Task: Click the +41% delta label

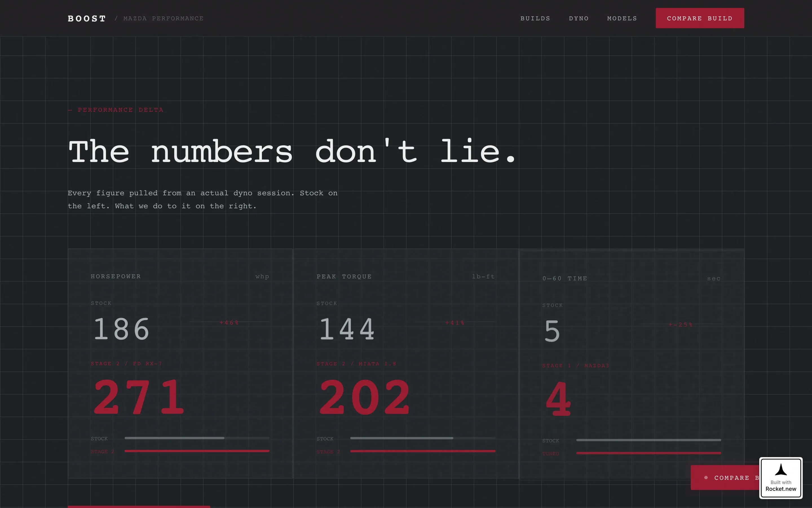Action: tap(455, 323)
